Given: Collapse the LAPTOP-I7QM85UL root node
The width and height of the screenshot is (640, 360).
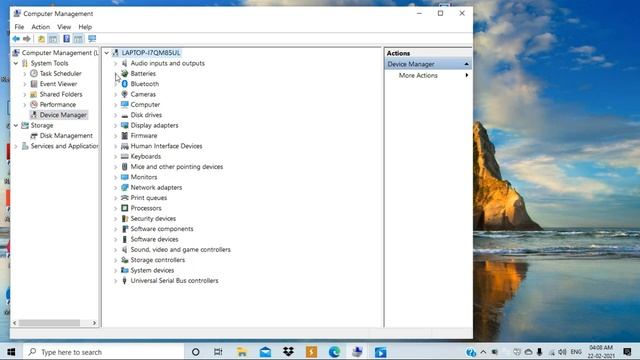Looking at the screenshot, I should 107,53.
